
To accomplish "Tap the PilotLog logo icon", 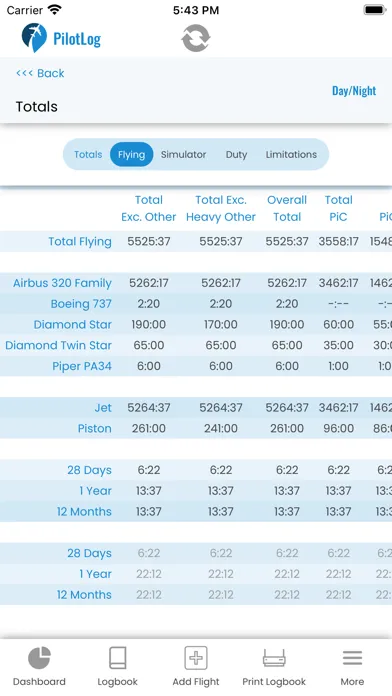I will pyautogui.click(x=34, y=38).
